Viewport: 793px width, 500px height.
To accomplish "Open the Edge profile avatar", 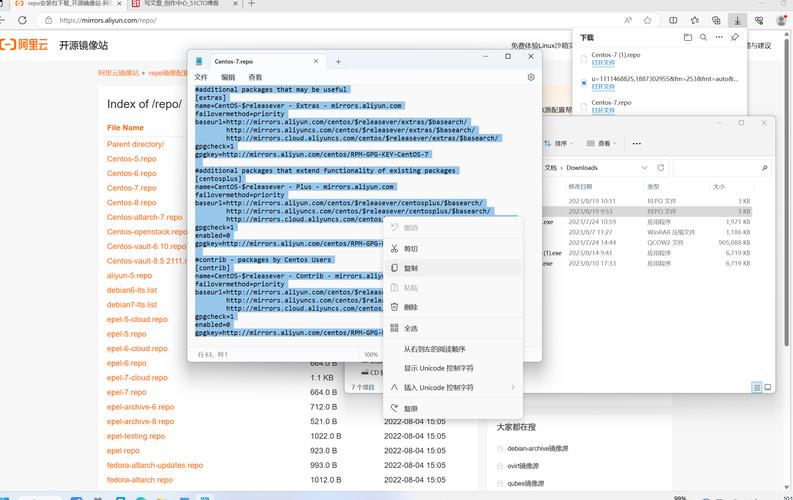I will (782, 20).
